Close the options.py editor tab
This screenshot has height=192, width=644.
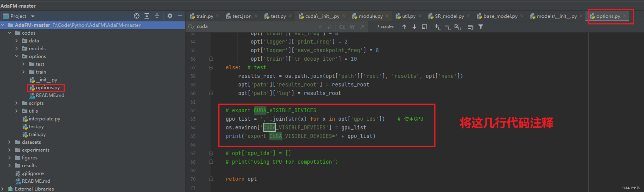pos(624,16)
